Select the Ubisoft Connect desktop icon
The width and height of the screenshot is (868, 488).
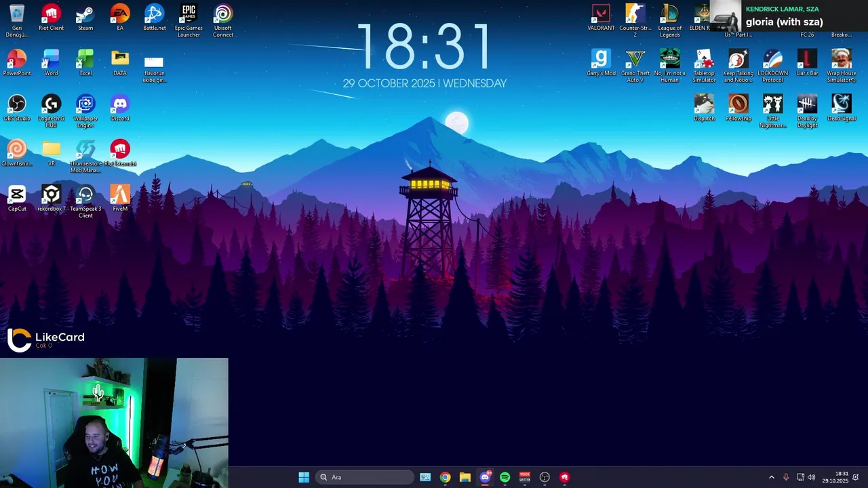click(223, 20)
